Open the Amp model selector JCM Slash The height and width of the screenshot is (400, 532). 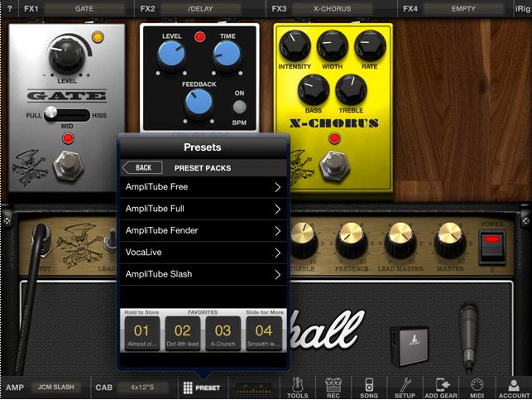pos(56,387)
